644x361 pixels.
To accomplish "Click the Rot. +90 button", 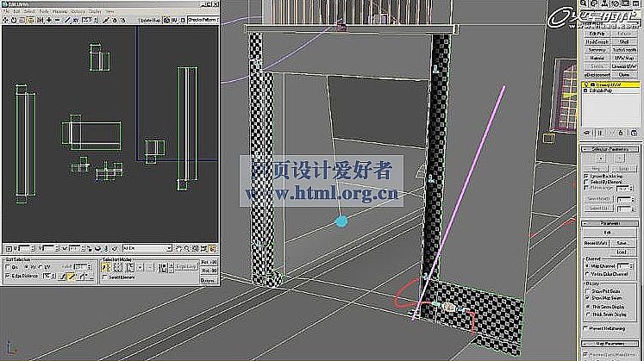I will [x=209, y=262].
